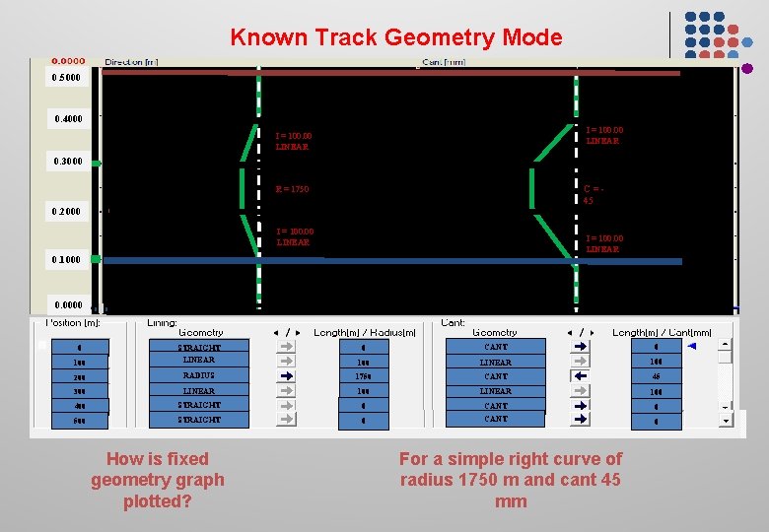Toggle Lining direction arrow on the row at position 300
This screenshot has height=532, width=769.
[287, 390]
